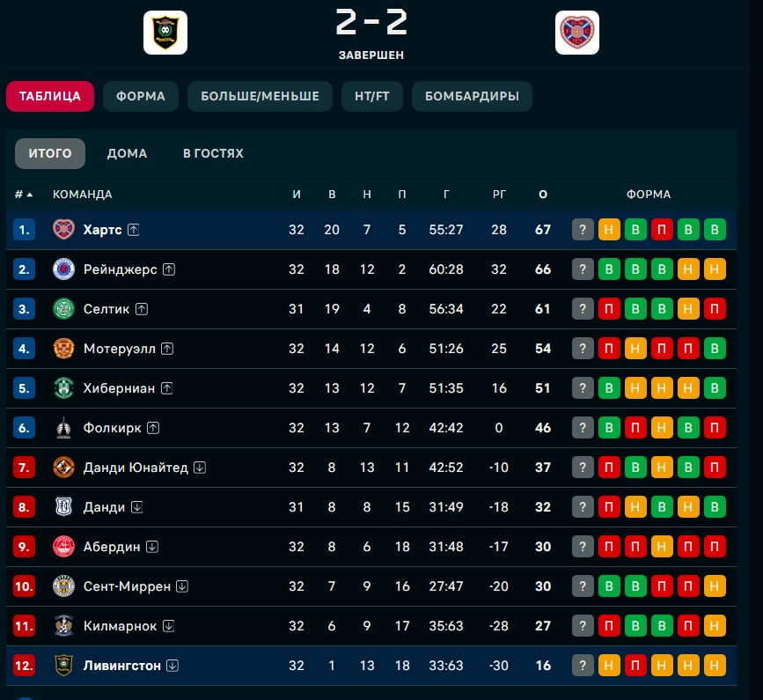Sort table by the # position column

(x=24, y=195)
